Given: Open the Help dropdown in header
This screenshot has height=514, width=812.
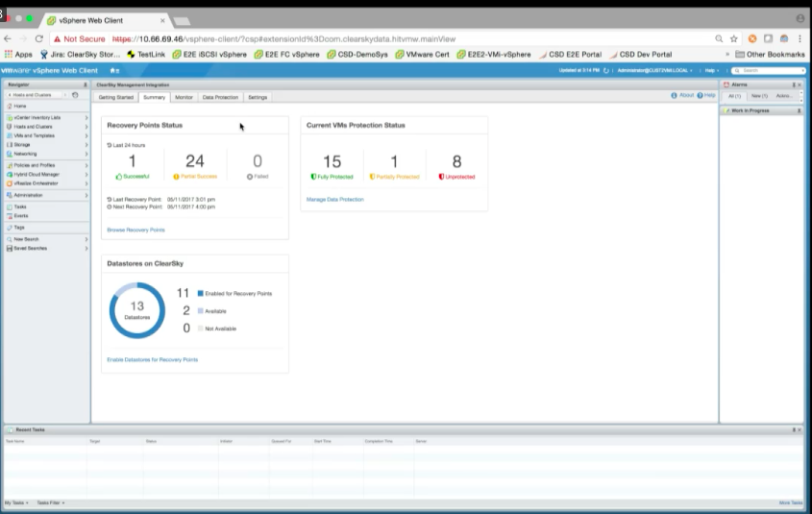Looking at the screenshot, I should (711, 70).
